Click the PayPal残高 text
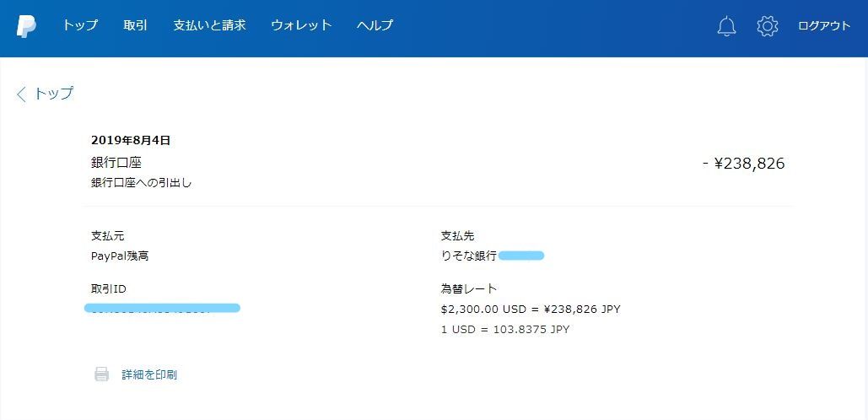The height and width of the screenshot is (420, 868). 120,256
